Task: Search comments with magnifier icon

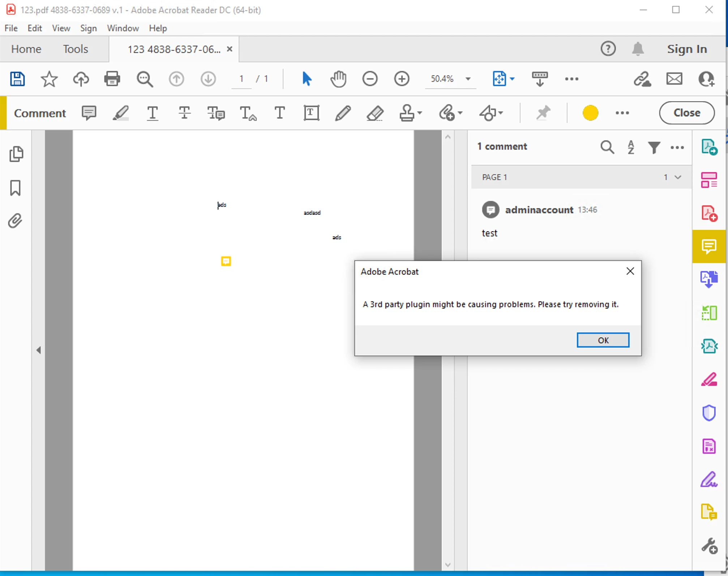Action: coord(607,147)
